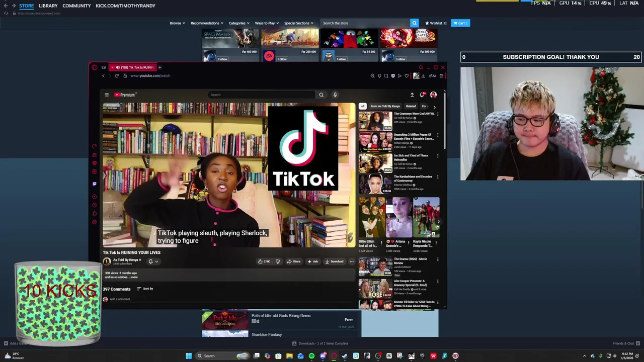Open the YouTube account avatar menu
This screenshot has width=644, height=362.
[433, 95]
